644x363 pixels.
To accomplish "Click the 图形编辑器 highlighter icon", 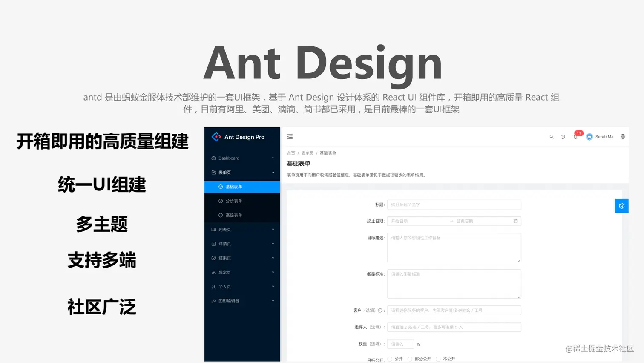I will pos(213,301).
